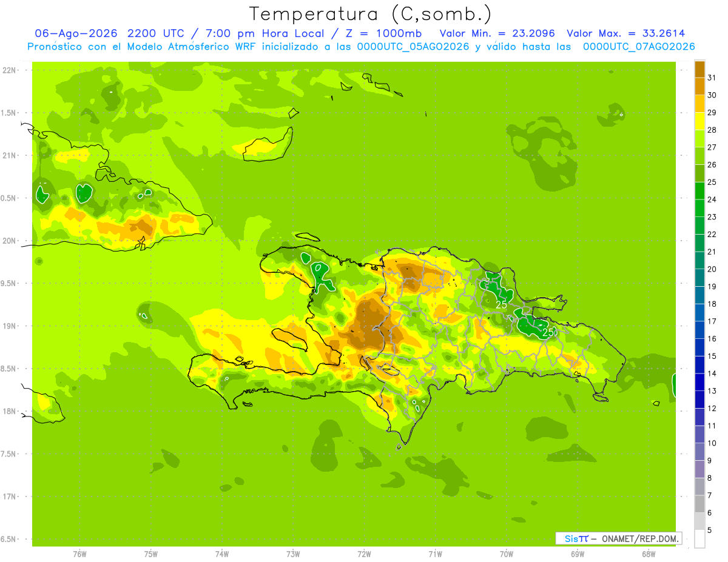
Task: Click the 'SisTT' logo text
Action: tap(576, 538)
